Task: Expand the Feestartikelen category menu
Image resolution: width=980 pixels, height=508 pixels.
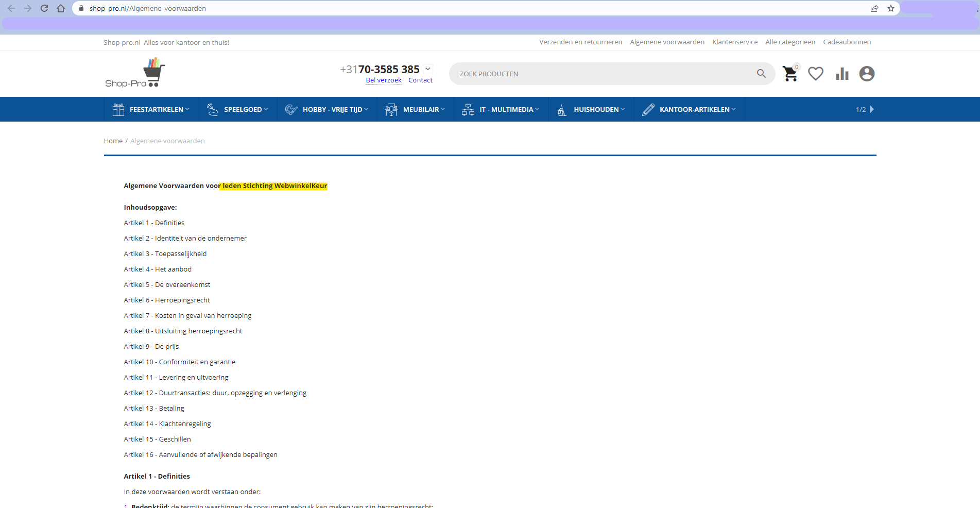Action: pyautogui.click(x=151, y=109)
